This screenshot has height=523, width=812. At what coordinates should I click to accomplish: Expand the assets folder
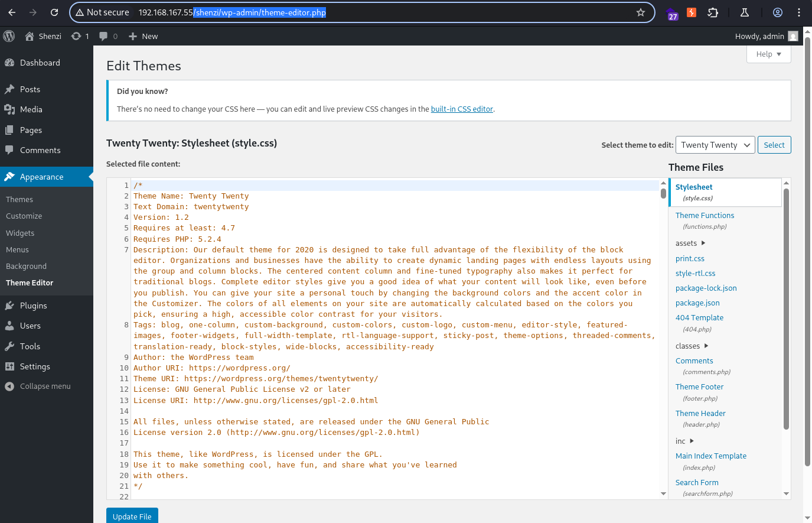pos(690,243)
